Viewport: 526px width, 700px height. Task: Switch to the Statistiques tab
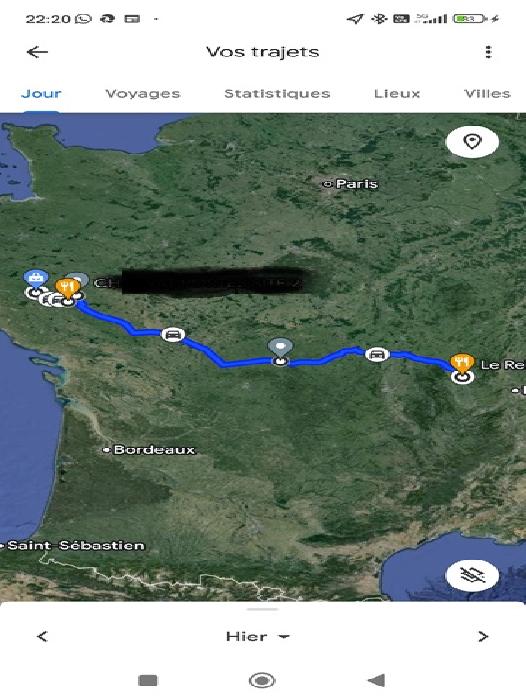[x=277, y=93]
